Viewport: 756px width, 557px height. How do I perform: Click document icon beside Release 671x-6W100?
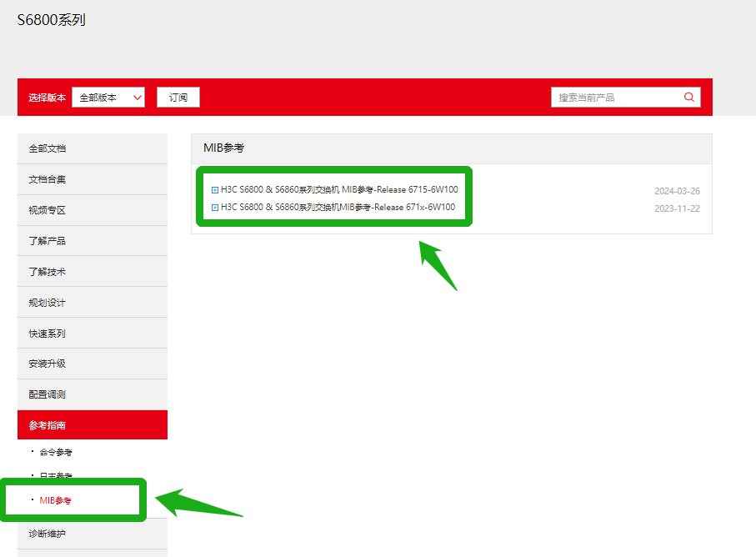215,208
